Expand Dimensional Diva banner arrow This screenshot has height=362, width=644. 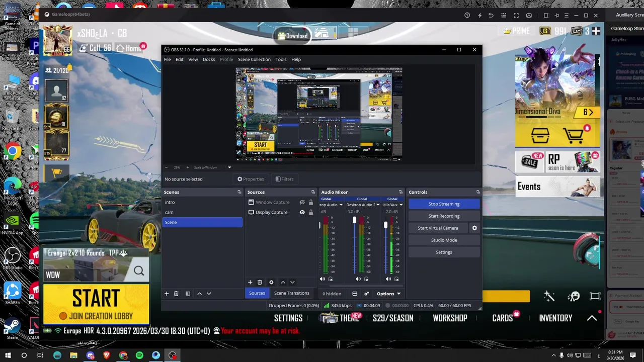click(x=591, y=113)
